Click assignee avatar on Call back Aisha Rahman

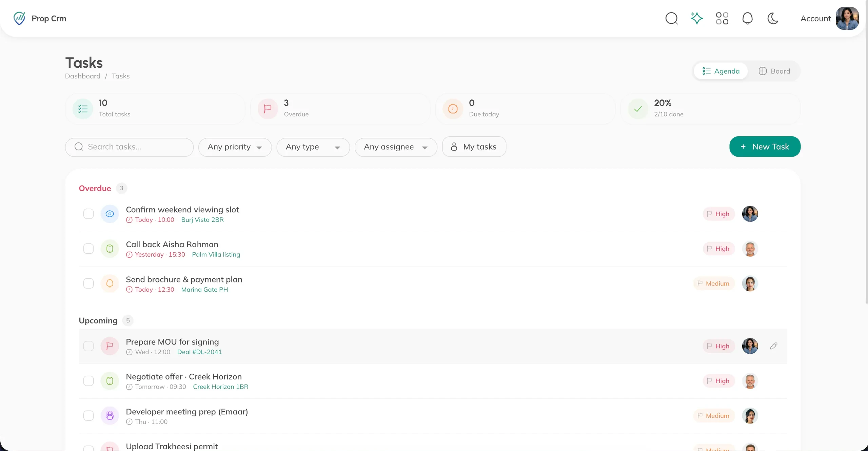tap(750, 249)
